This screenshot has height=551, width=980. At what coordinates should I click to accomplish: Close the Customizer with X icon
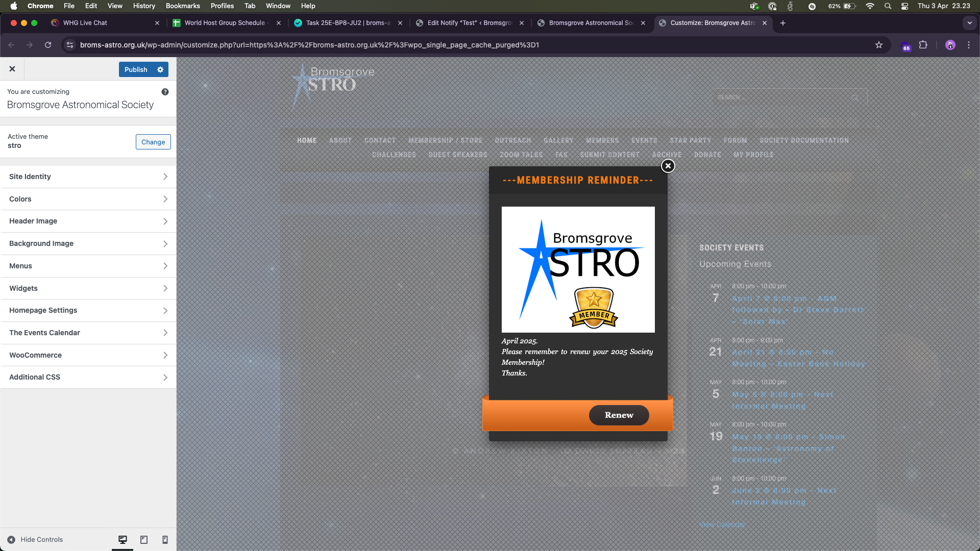[12, 69]
